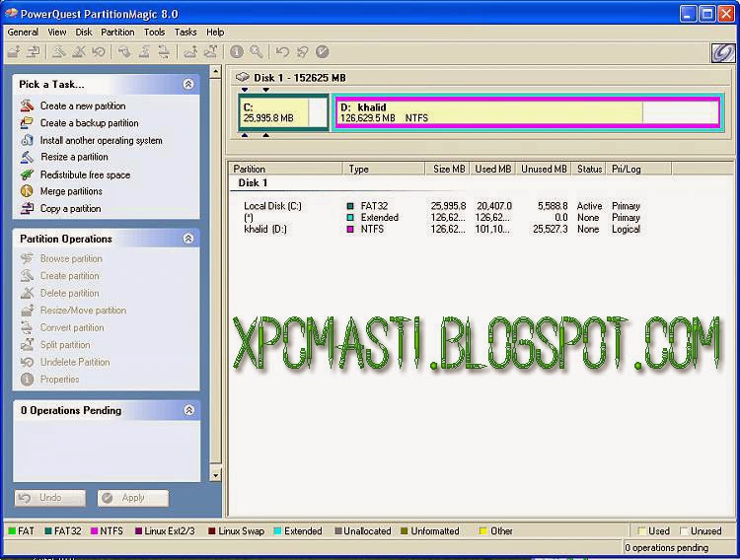Select the khalid (D:) row
The image size is (740, 560).
point(442,229)
